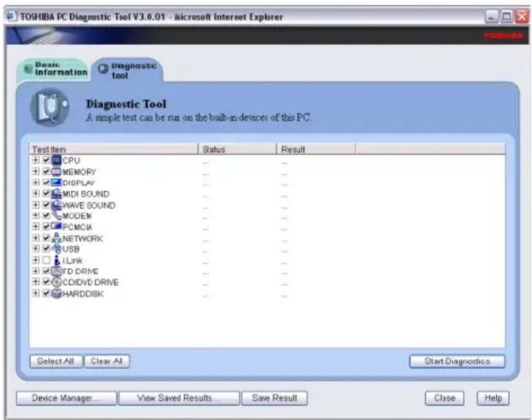Click the WAVE SOUND icon

tap(56, 205)
